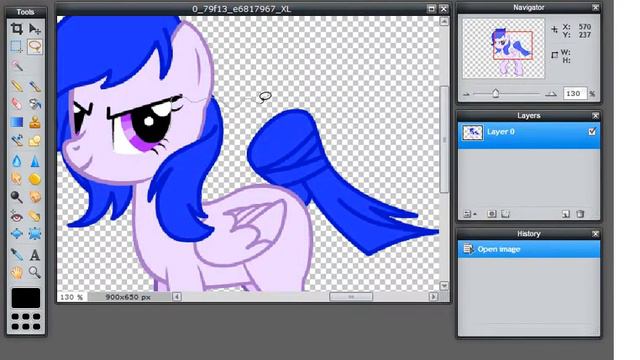Image resolution: width=640 pixels, height=360 pixels.
Task: Select the Dodge tool
Action: [17, 197]
